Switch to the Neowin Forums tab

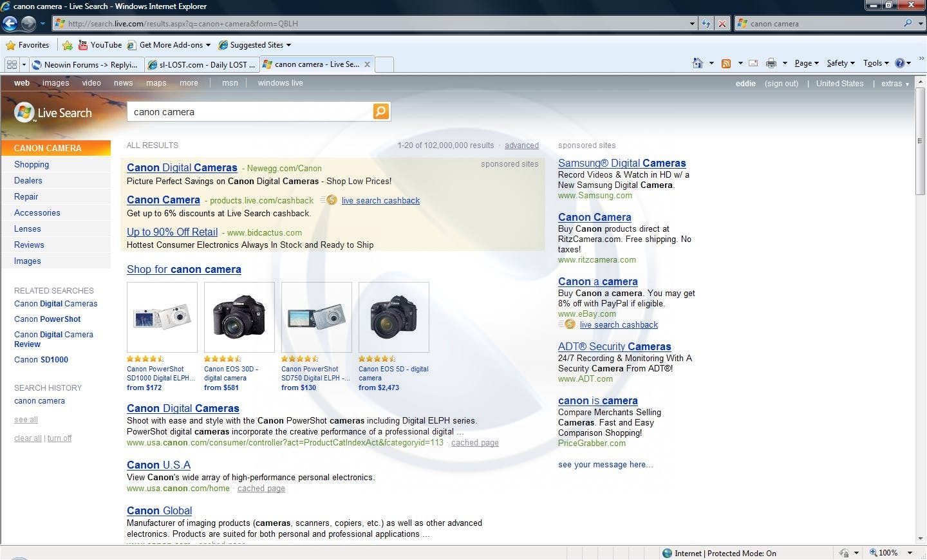click(86, 64)
